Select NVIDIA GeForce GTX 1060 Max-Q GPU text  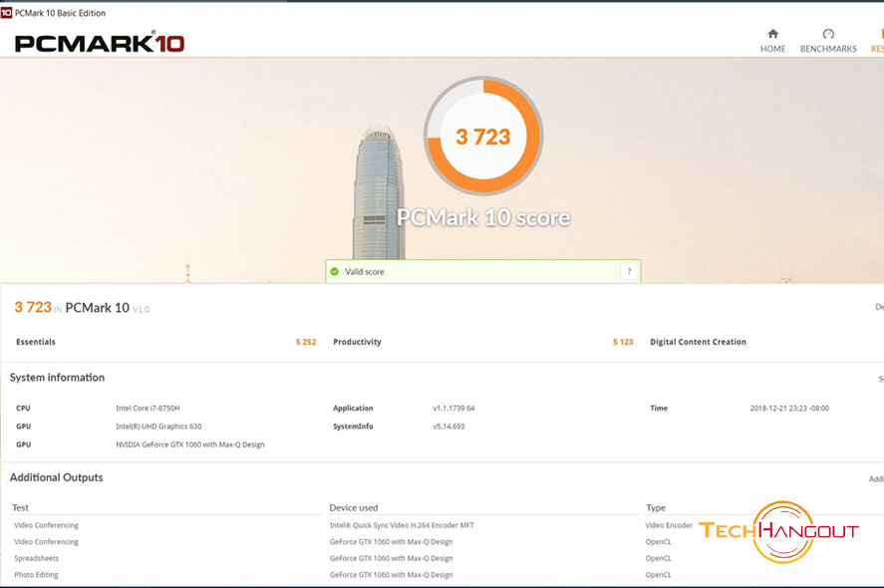point(190,444)
